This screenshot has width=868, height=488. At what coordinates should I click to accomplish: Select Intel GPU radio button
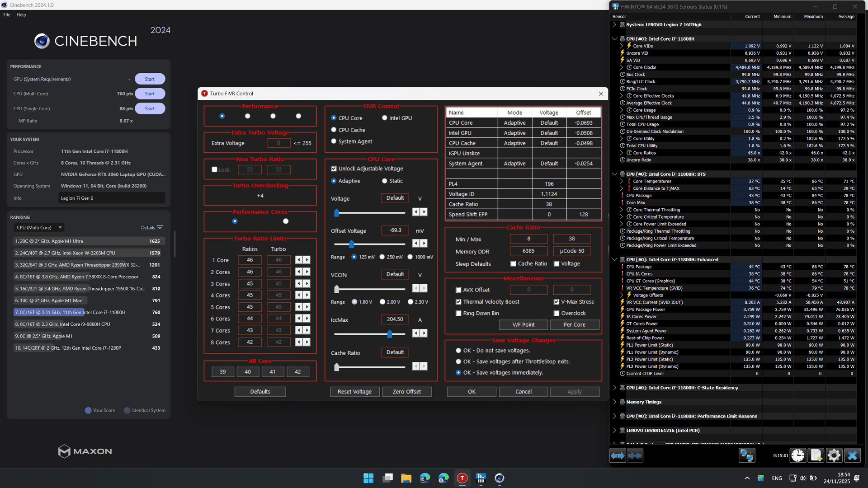(385, 118)
